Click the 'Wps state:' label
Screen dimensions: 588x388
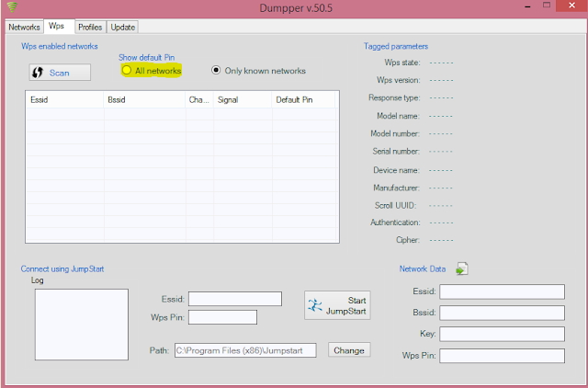402,63
